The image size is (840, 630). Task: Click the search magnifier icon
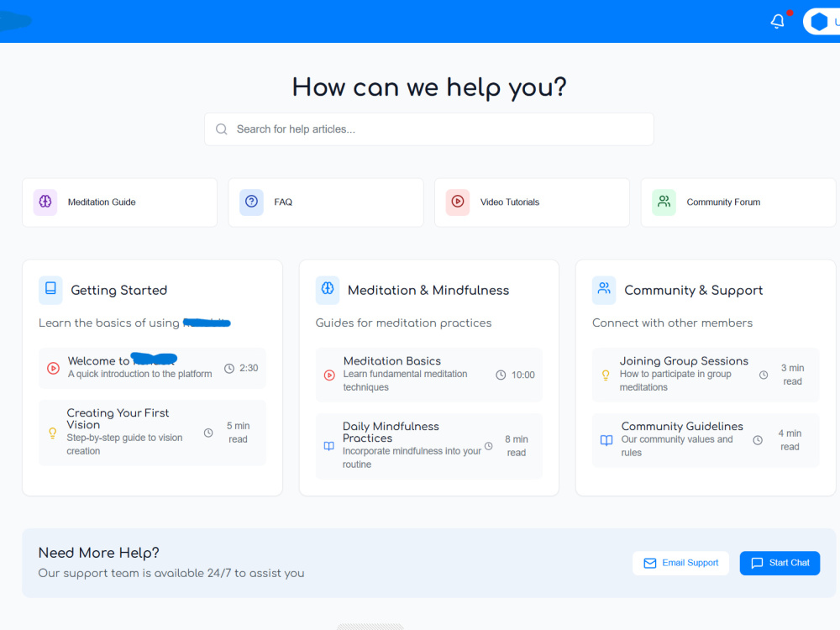click(x=221, y=129)
